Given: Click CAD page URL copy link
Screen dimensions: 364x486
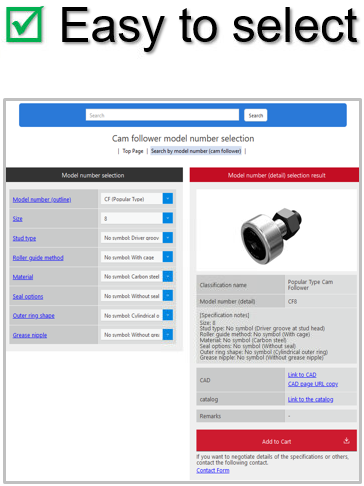Looking at the screenshot, I should click(313, 384).
